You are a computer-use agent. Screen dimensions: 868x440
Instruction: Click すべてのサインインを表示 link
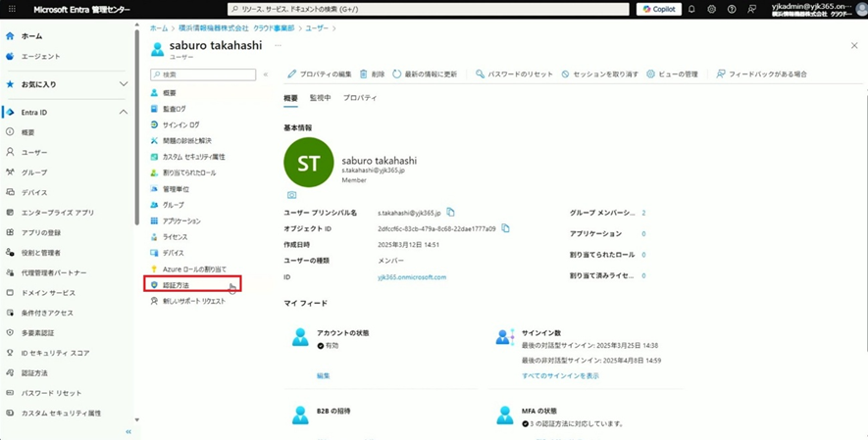coord(560,375)
